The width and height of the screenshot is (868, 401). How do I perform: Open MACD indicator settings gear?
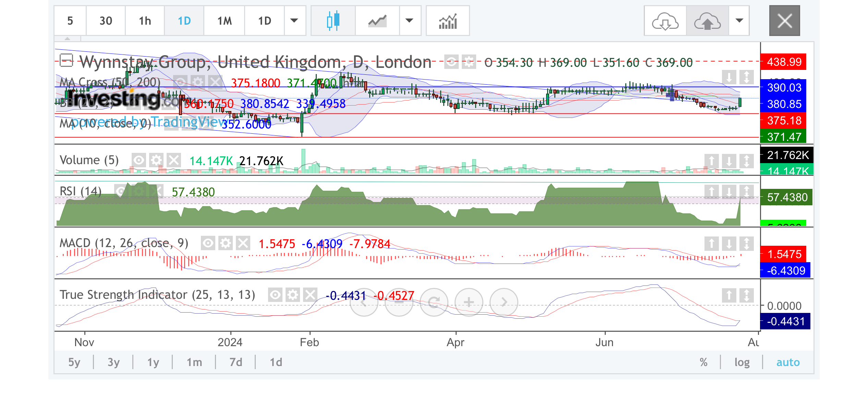[226, 243]
